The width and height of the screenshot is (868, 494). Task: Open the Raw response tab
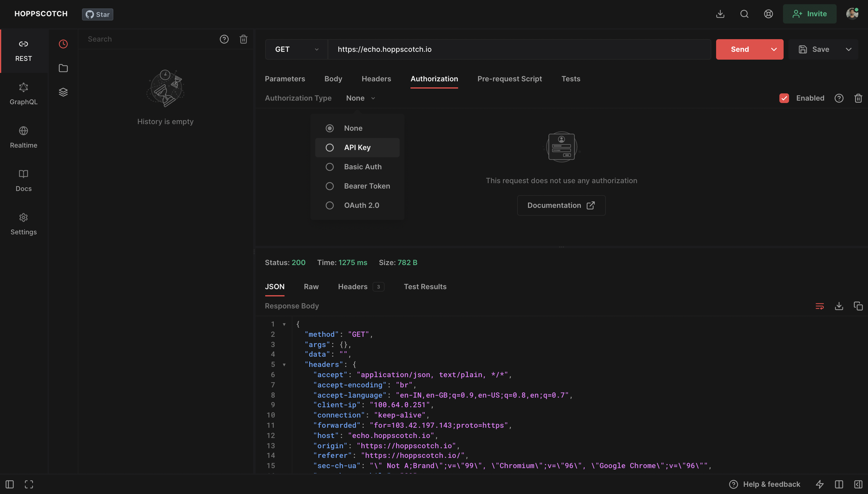[x=311, y=287]
